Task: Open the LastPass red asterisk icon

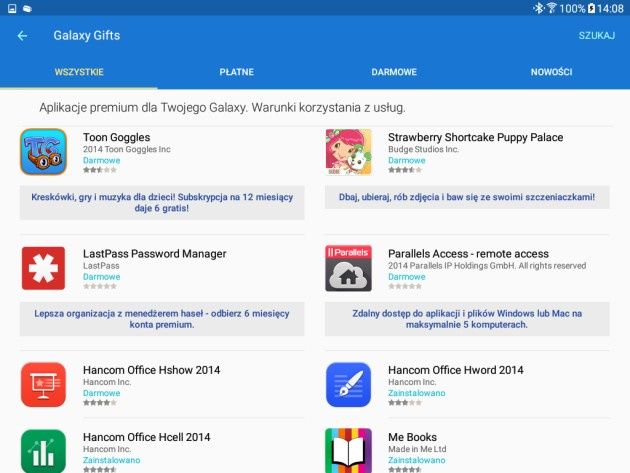Action: 43,268
